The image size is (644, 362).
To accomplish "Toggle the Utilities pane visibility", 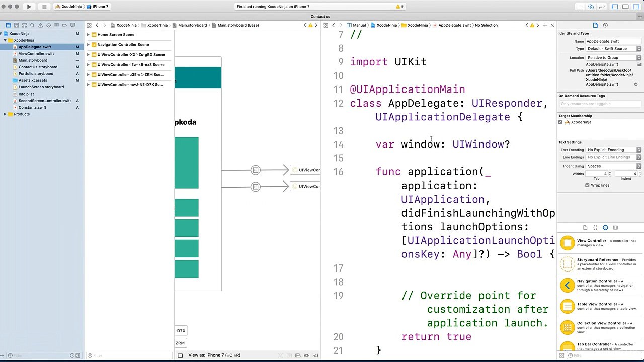I will click(x=636, y=7).
